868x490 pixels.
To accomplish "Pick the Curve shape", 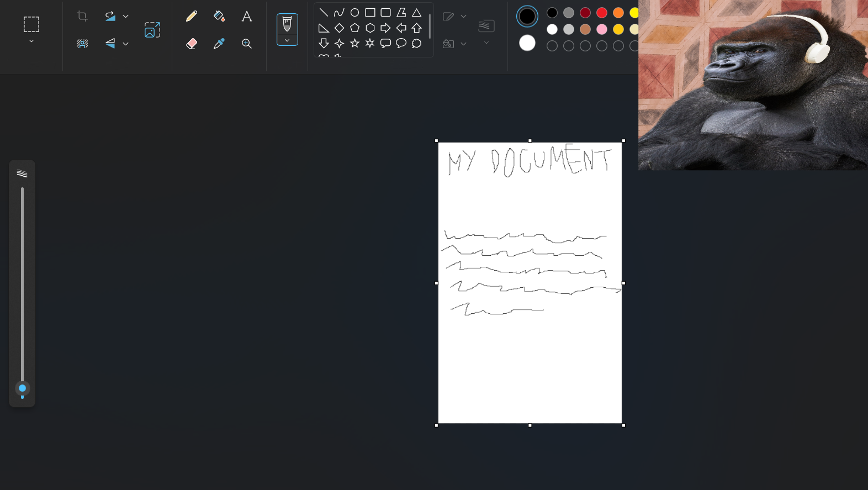I will point(339,12).
